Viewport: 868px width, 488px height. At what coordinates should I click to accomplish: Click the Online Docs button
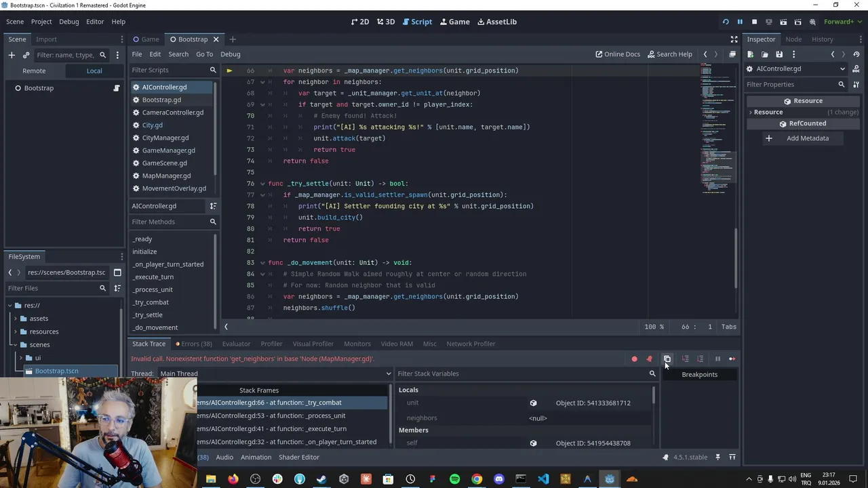pos(618,54)
